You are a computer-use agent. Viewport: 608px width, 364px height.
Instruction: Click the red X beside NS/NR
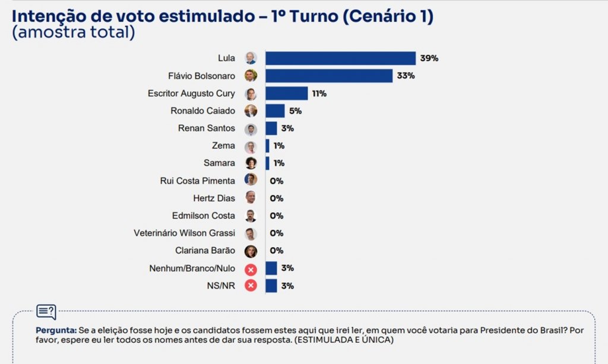[x=251, y=286]
